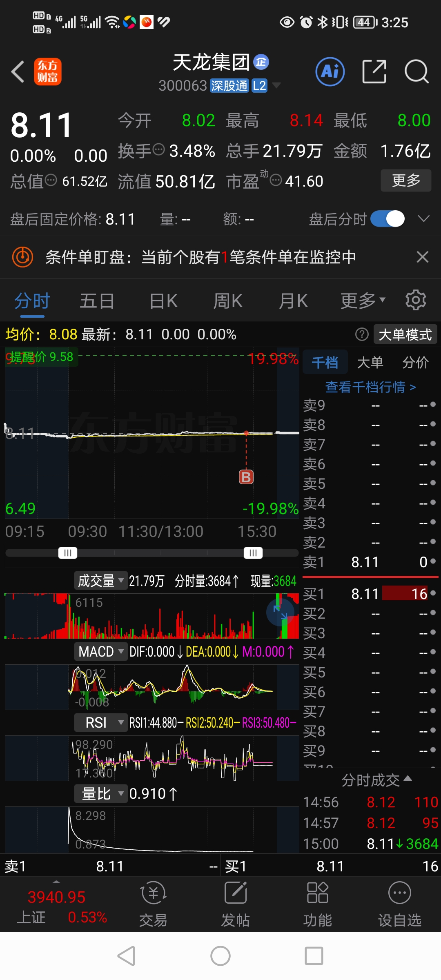
Task: Open 发帖 post icon
Action: [235, 903]
